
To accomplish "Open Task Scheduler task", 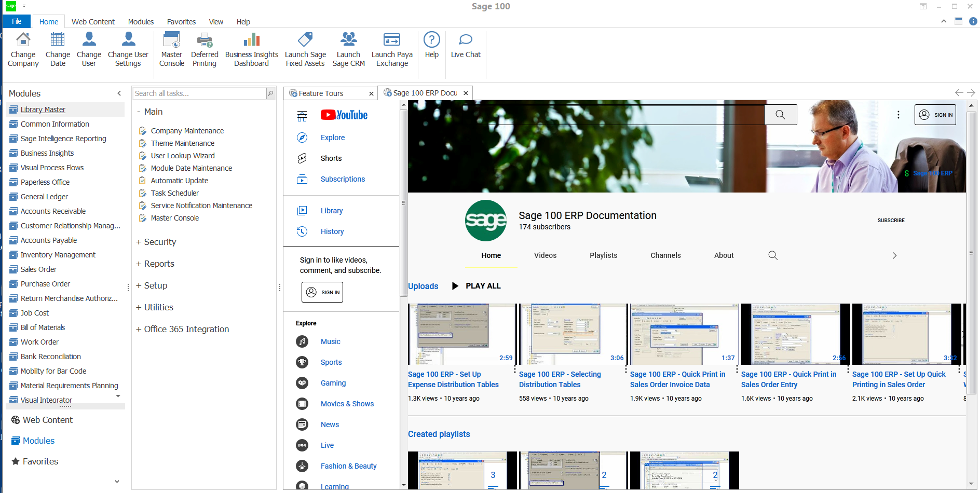I will [x=174, y=193].
